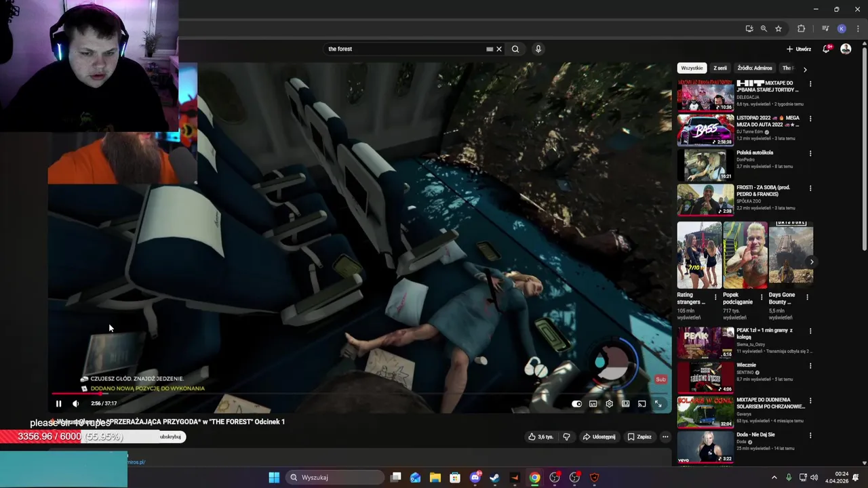Open File Explorer from taskbar
Screen dimensions: 868x488
[435, 477]
